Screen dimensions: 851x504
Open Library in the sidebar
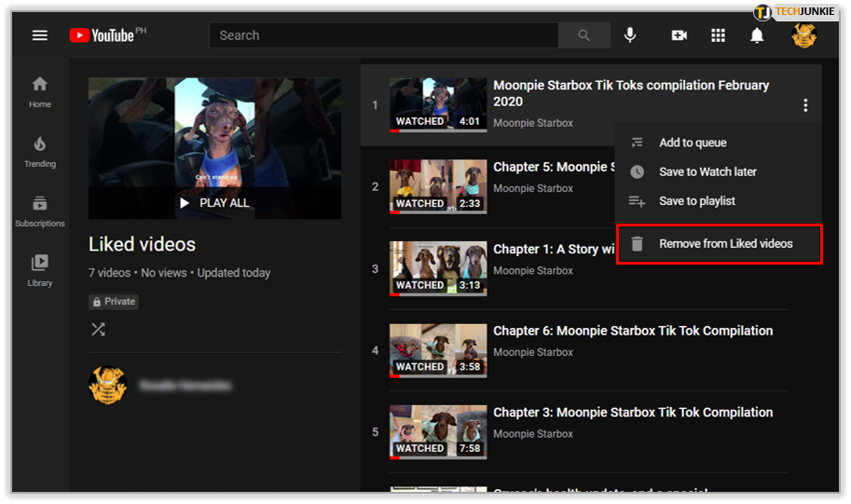tap(40, 271)
